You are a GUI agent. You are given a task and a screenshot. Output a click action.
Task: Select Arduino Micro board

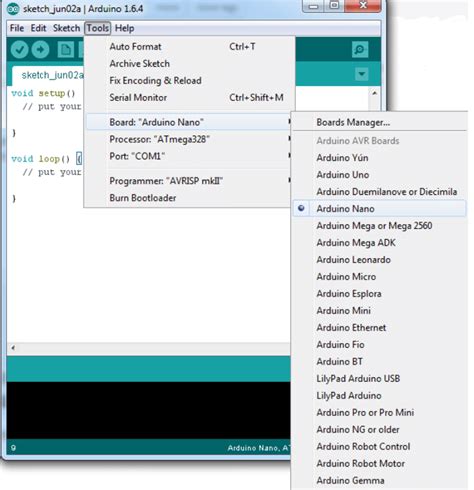[x=379, y=277]
